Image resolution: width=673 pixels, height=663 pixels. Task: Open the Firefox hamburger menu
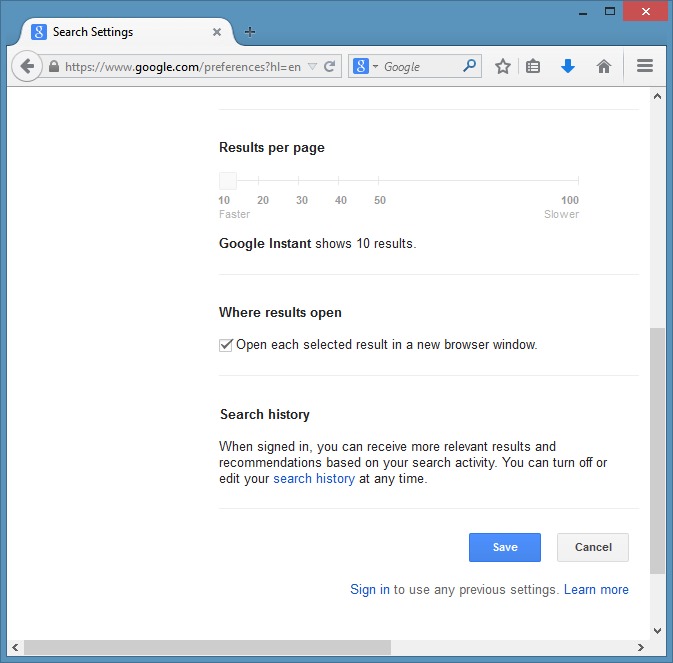[645, 66]
